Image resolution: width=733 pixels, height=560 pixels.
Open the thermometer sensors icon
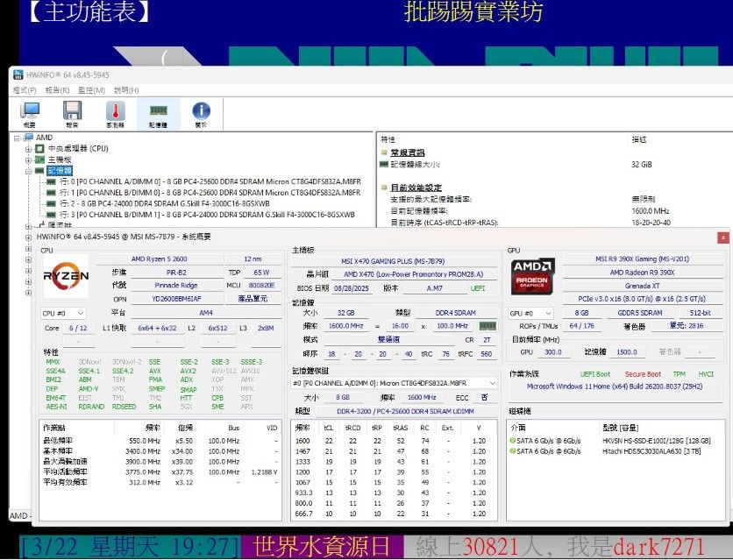point(116,114)
